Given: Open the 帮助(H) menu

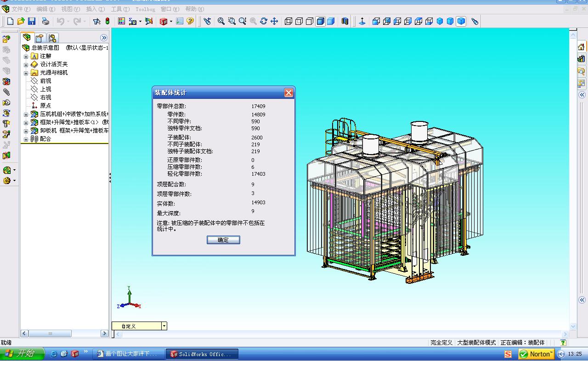Looking at the screenshot, I should (x=195, y=9).
